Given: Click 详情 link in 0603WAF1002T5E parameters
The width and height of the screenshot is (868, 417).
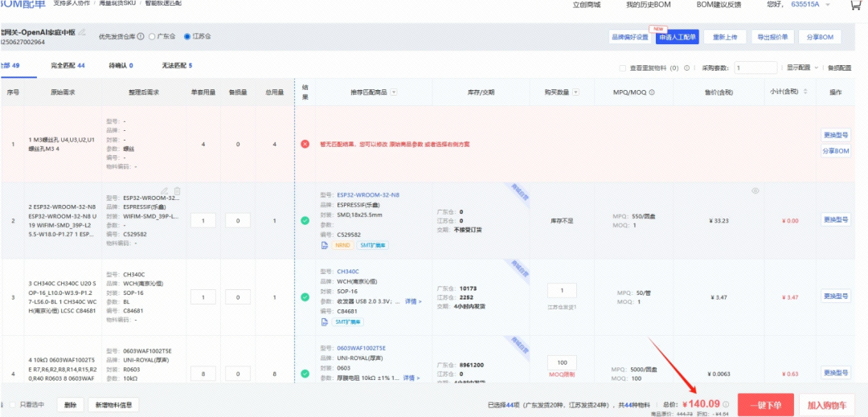Looking at the screenshot, I should pyautogui.click(x=412, y=378).
